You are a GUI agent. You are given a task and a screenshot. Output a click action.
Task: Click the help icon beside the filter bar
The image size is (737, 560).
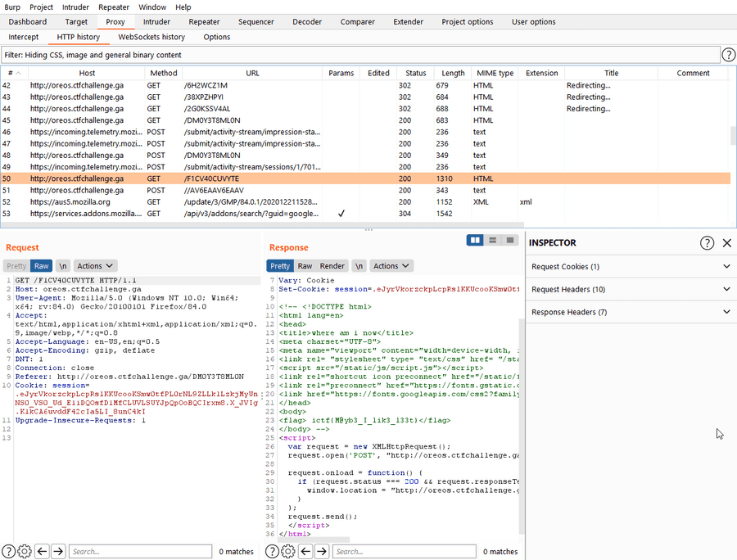click(x=728, y=55)
